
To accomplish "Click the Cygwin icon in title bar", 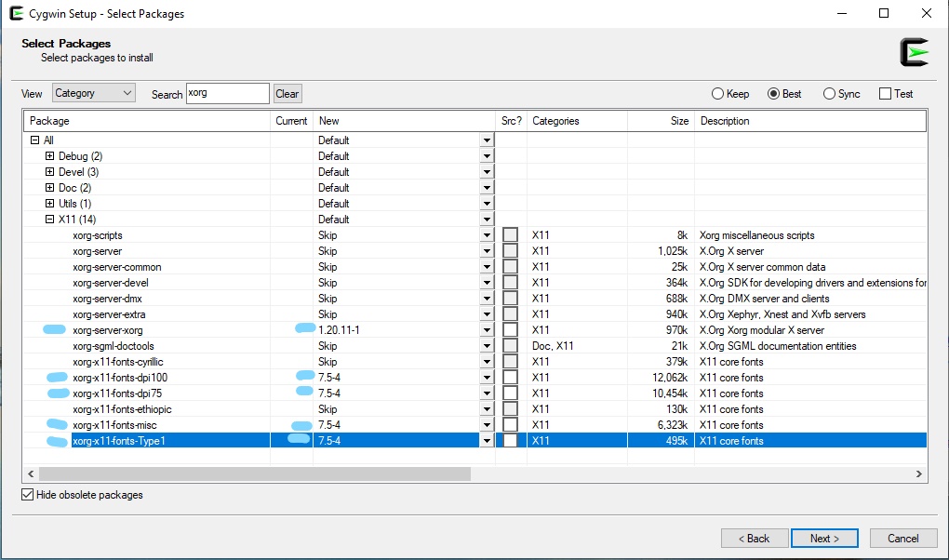I will click(x=17, y=13).
